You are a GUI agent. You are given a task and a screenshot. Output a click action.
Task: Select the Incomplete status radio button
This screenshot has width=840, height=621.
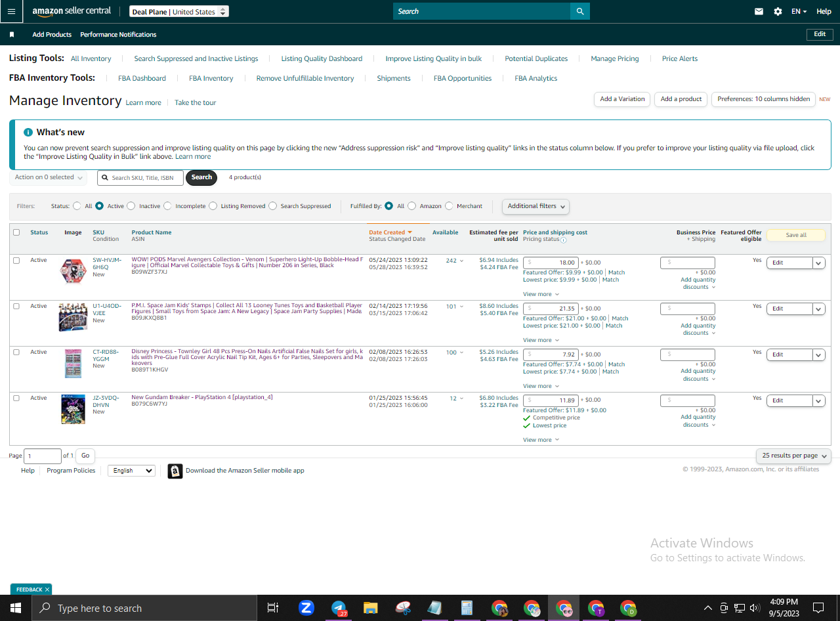(167, 206)
